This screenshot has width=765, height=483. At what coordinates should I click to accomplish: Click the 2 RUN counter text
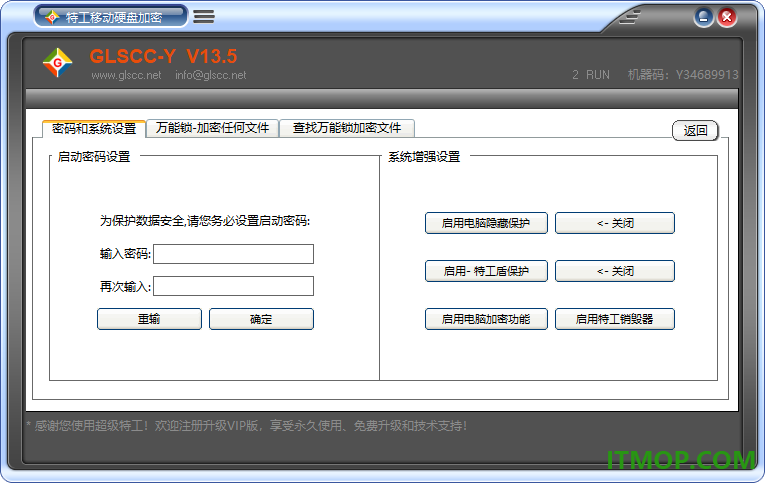point(591,75)
